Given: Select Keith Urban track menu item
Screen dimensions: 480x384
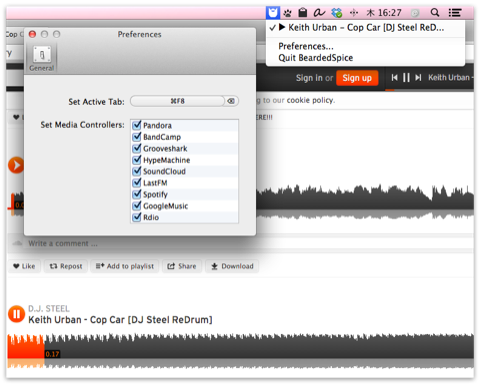Looking at the screenshot, I should point(365,28).
